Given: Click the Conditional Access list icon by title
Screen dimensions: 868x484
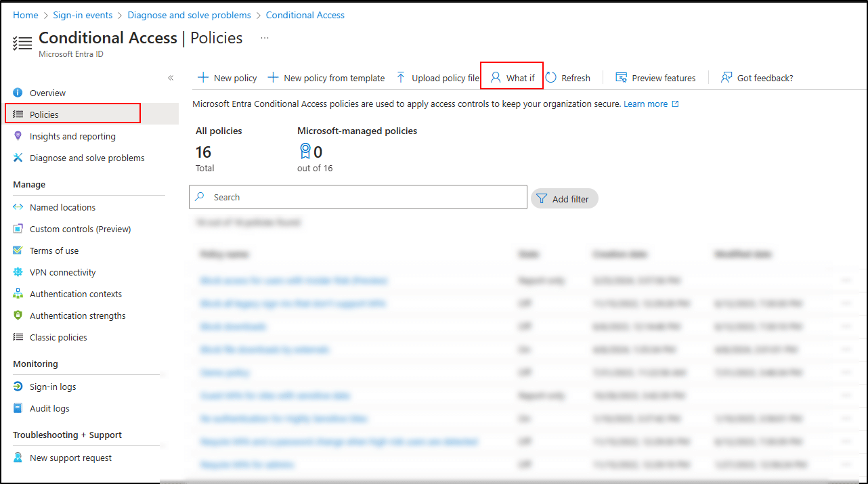Looking at the screenshot, I should tap(22, 43).
